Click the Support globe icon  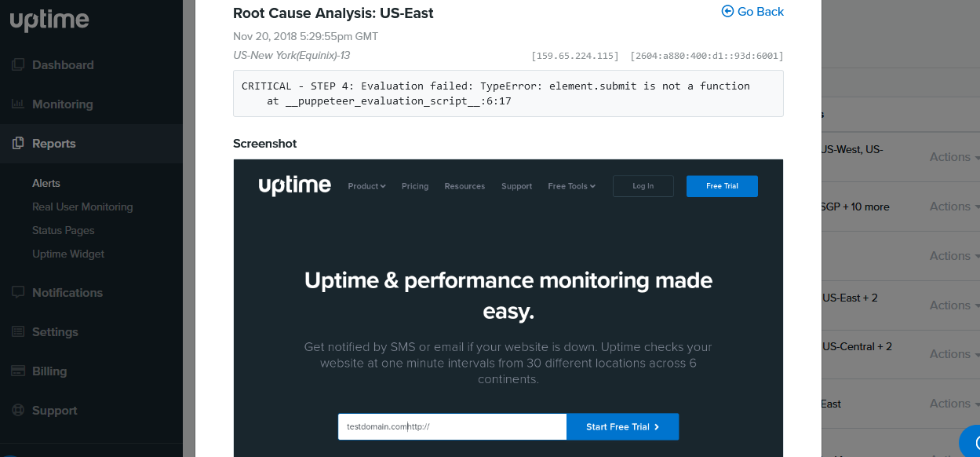click(18, 410)
